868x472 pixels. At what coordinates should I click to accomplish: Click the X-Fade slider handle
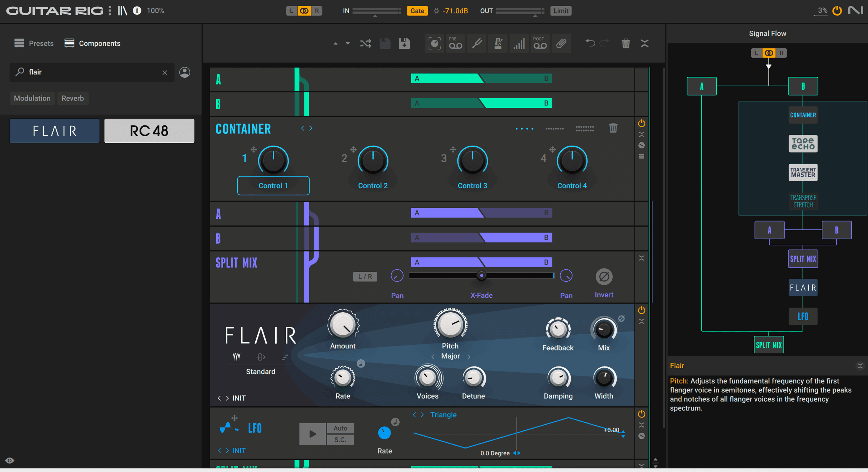tap(481, 276)
